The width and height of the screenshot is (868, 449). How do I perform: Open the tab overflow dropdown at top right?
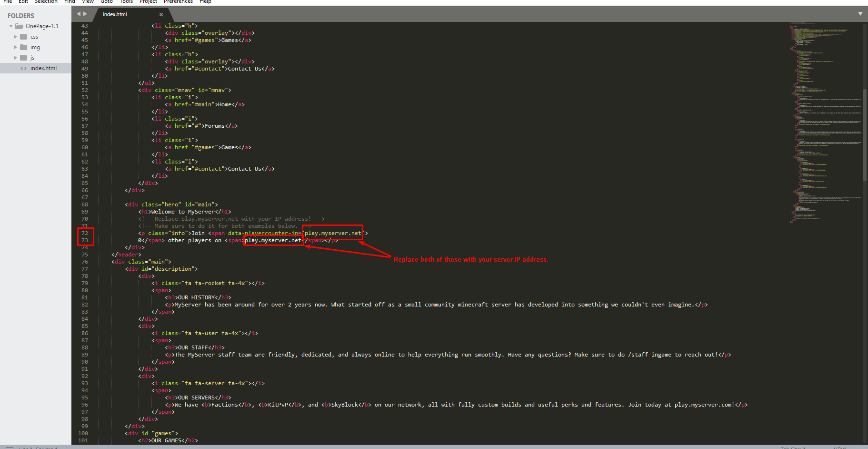point(860,14)
